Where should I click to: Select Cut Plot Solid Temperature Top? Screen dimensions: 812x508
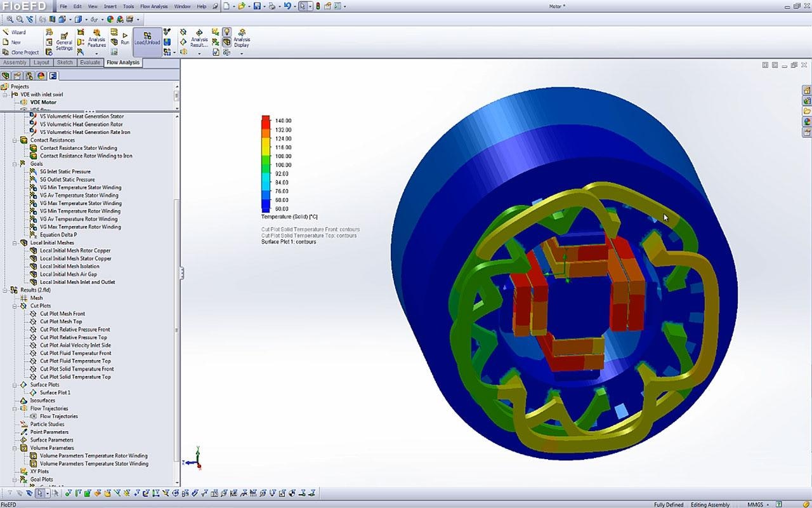coord(75,377)
